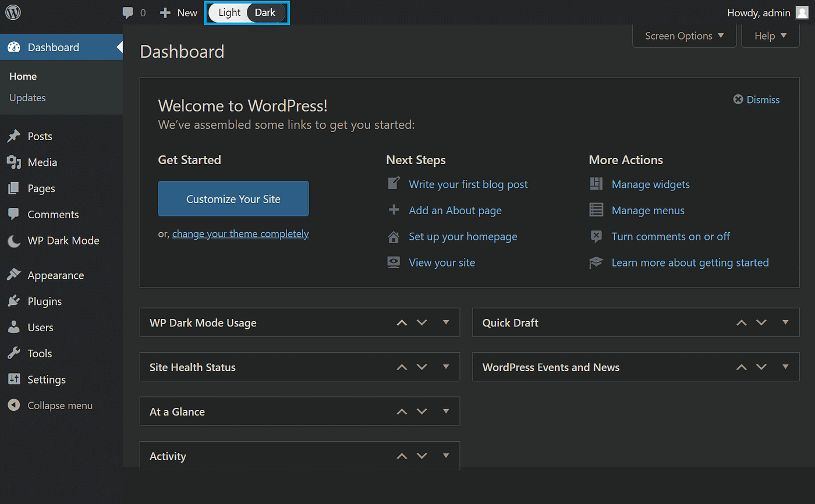
Task: Open Media via its camera icon
Action: (x=14, y=162)
